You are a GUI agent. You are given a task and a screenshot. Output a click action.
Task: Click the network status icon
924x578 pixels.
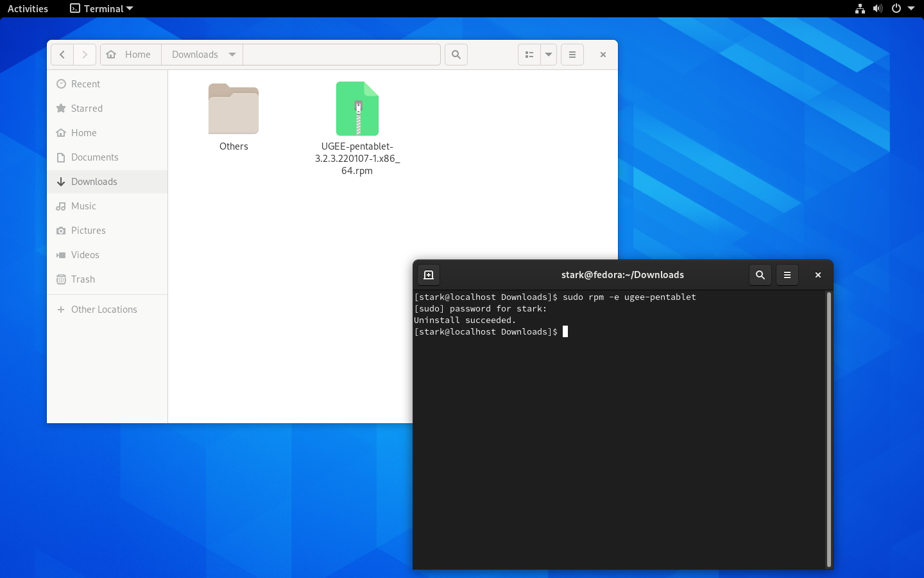[860, 8]
